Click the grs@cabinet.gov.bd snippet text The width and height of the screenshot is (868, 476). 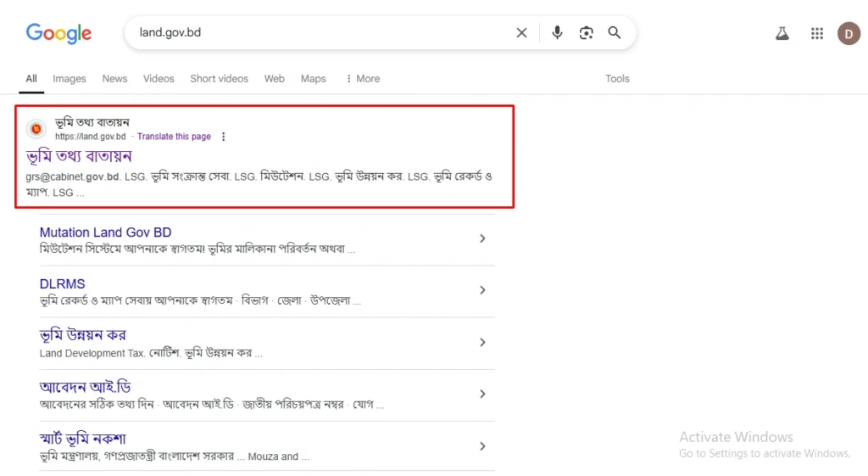click(73, 176)
